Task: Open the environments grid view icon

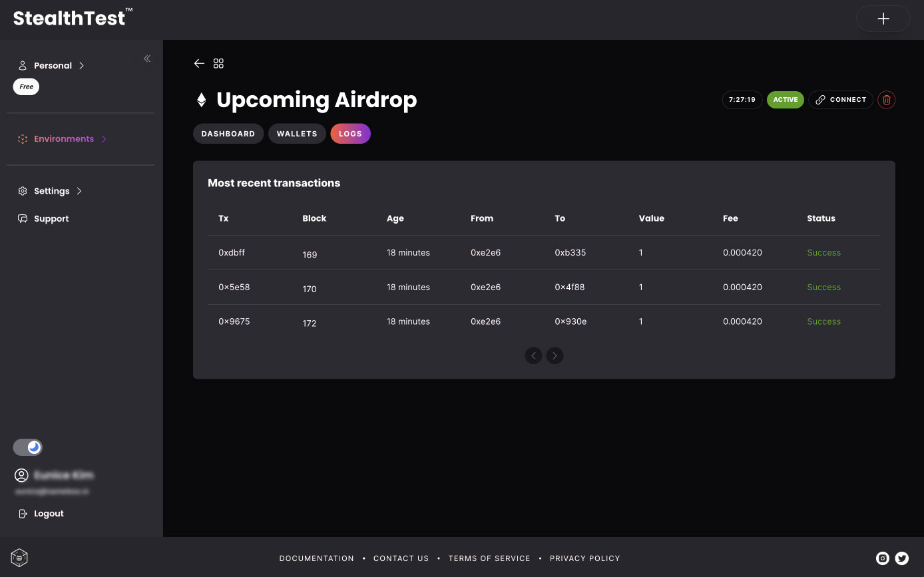Action: pyautogui.click(x=218, y=63)
